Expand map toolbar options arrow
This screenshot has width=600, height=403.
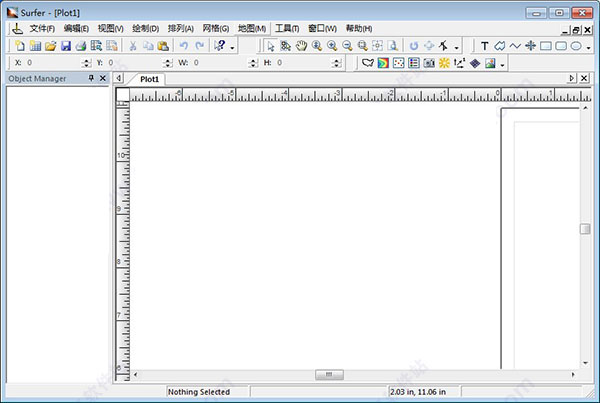[502, 65]
